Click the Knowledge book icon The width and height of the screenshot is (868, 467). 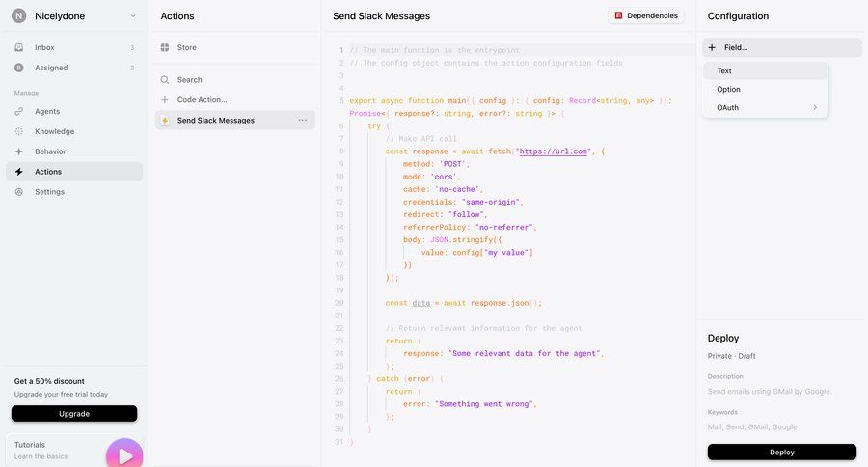pyautogui.click(x=19, y=131)
